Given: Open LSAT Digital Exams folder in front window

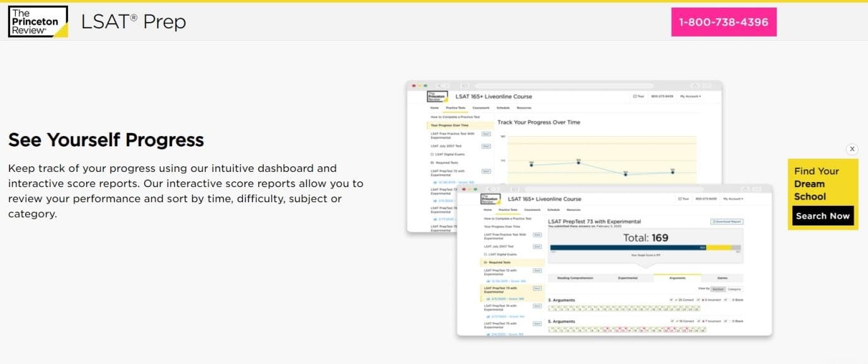Looking at the screenshot, I should pyautogui.click(x=500, y=254).
